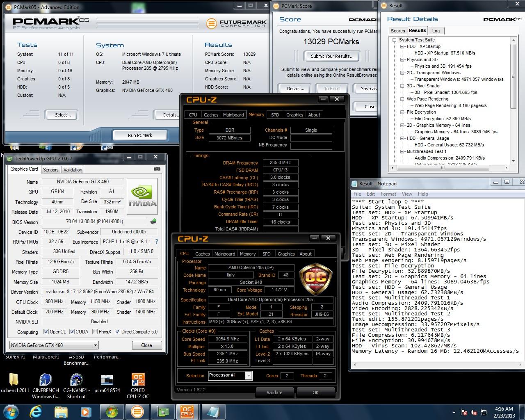Click the NVIDIA logo in GPU-Z
The image size is (525, 420).
[142, 196]
